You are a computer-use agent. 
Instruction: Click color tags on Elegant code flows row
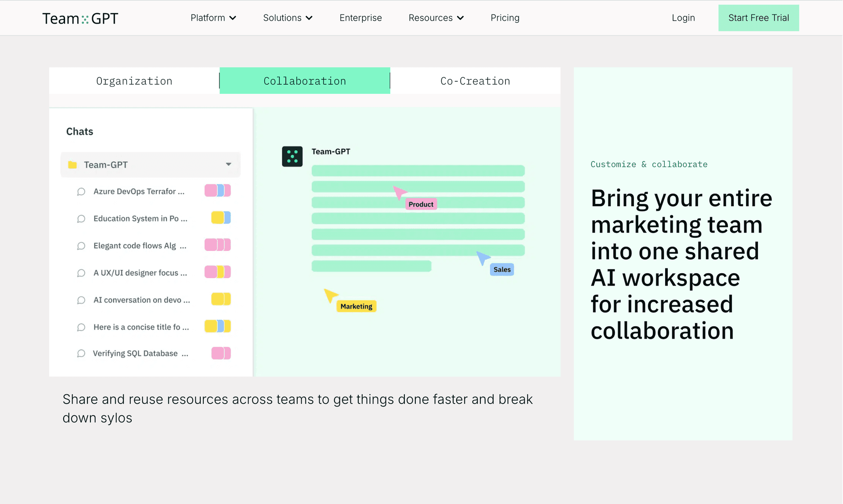coord(218,245)
